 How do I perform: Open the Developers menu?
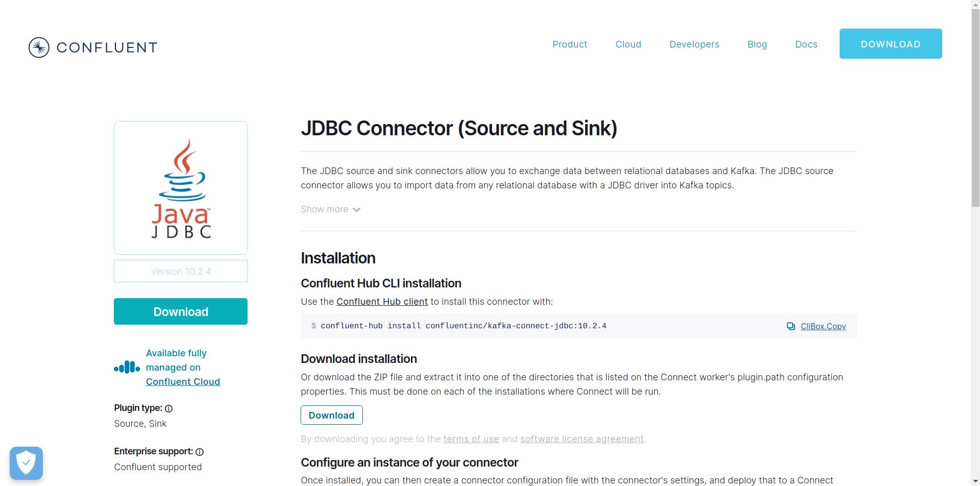(x=694, y=44)
